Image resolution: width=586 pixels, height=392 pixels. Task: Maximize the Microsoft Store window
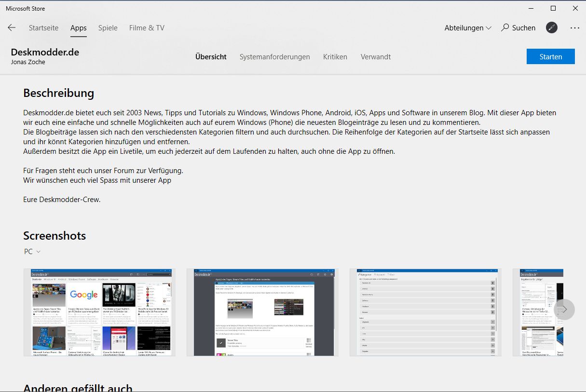[553, 8]
